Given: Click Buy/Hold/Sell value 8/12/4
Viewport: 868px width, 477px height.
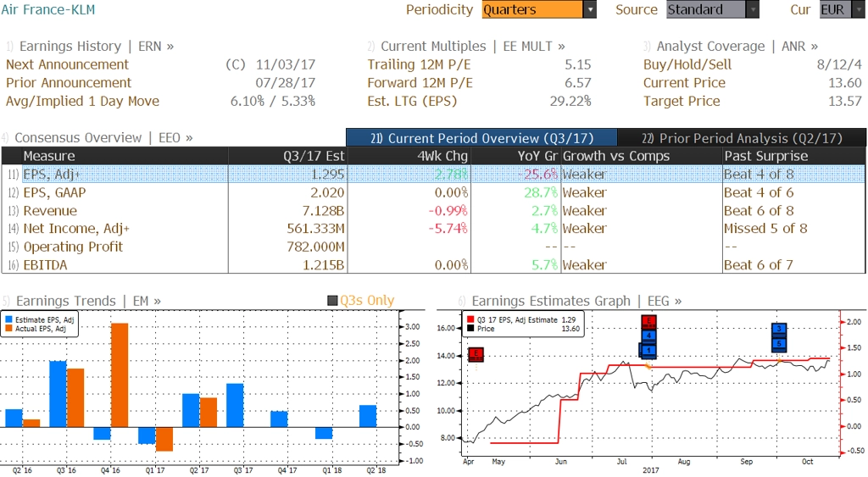Looking at the screenshot, I should (x=839, y=64).
